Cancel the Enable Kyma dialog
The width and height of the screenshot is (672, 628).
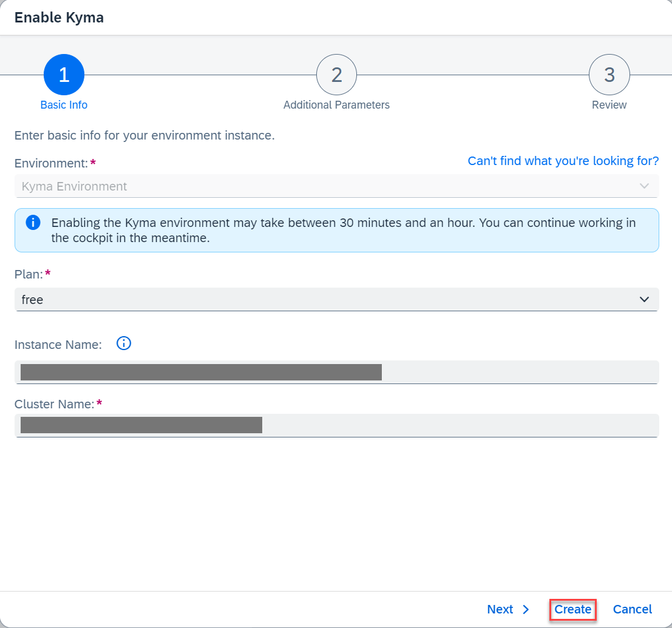632,609
